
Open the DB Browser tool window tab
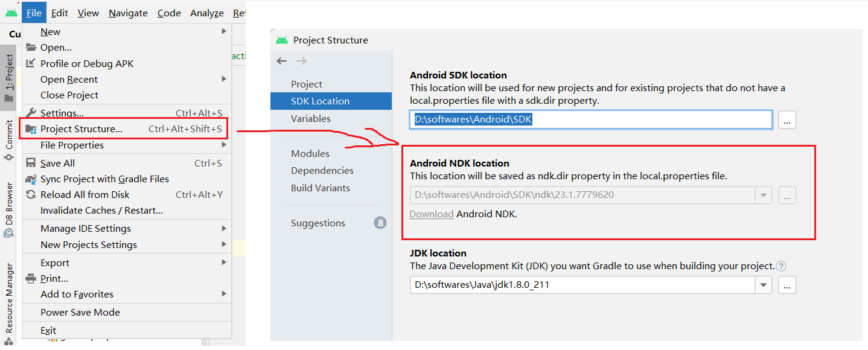click(x=8, y=209)
